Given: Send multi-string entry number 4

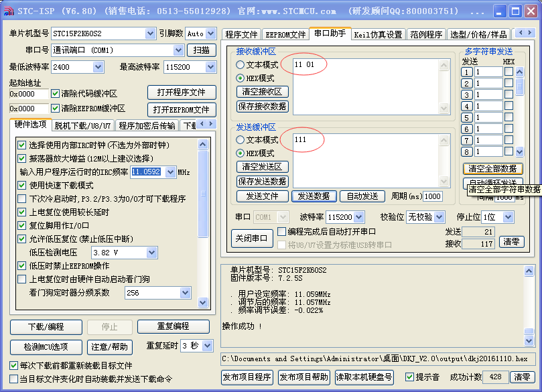Looking at the screenshot, I should click(x=467, y=106).
